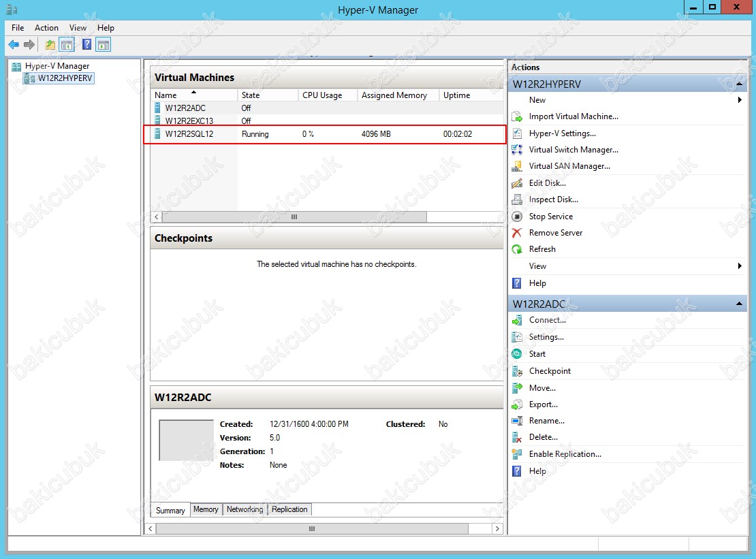Viewport: 756px width, 559px height.
Task: Click Import Virtual Machine... action
Action: (x=573, y=116)
